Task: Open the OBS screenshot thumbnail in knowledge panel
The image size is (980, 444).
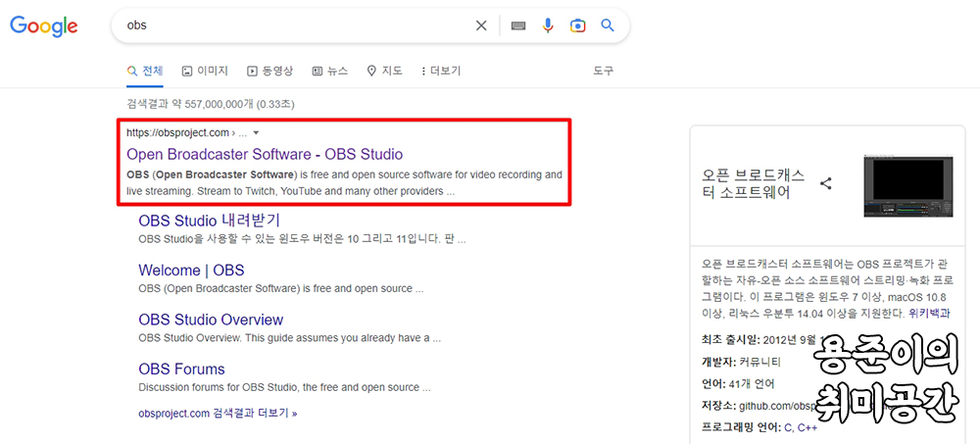Action: [908, 185]
